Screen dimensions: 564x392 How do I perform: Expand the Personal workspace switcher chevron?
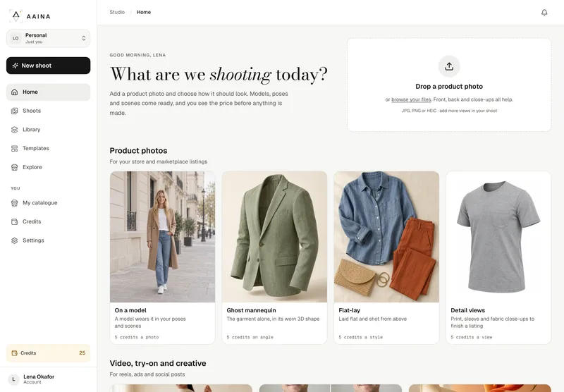pyautogui.click(x=83, y=38)
